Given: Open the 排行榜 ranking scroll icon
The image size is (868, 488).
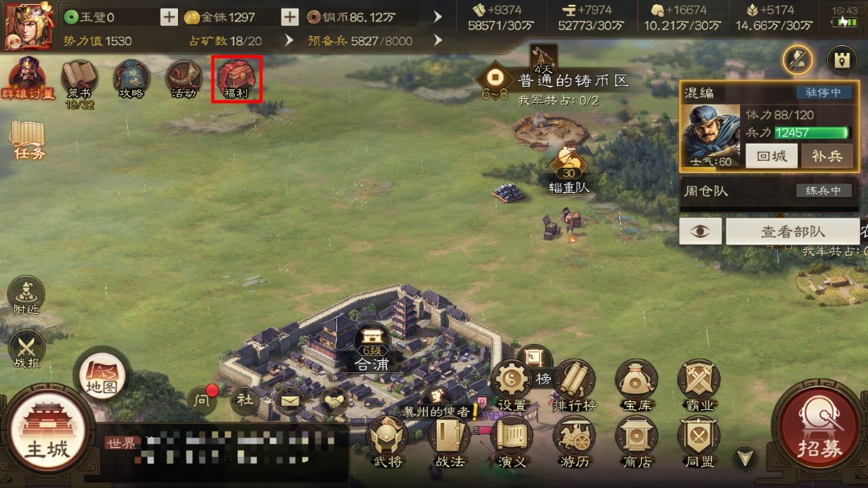Looking at the screenshot, I should pyautogui.click(x=574, y=386).
